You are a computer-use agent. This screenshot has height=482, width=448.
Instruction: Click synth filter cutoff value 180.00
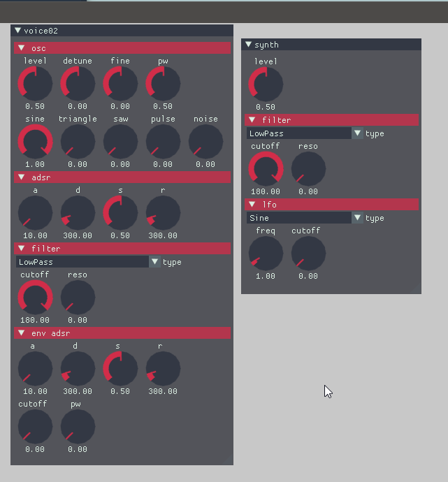click(266, 192)
